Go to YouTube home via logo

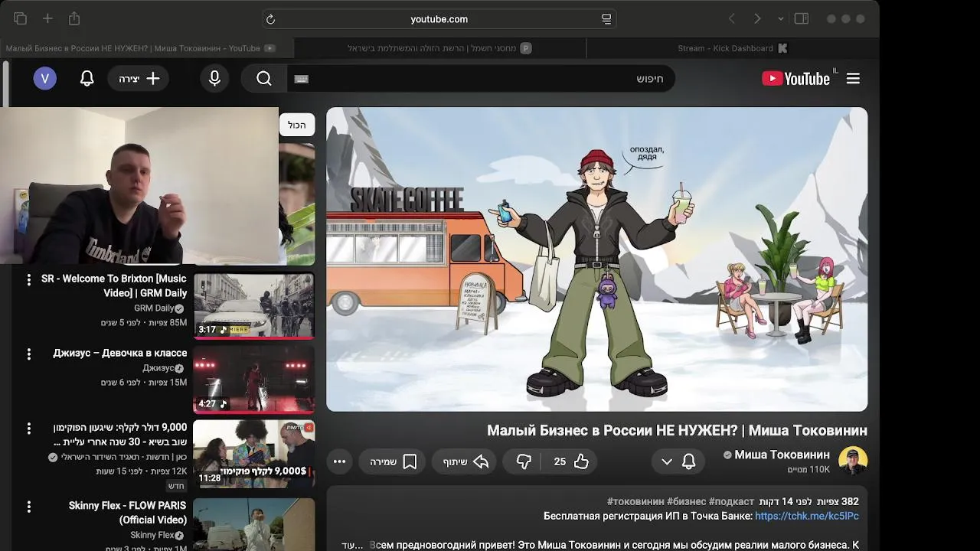tap(796, 78)
